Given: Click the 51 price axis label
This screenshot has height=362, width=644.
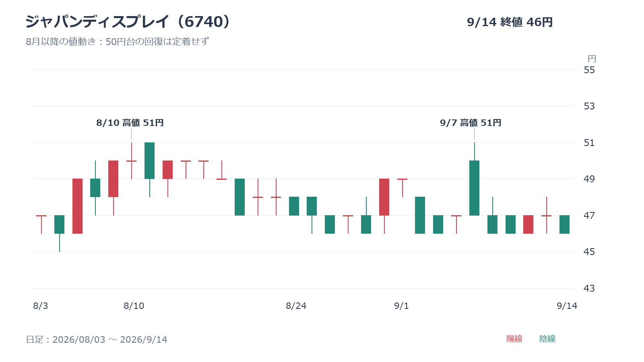Looking at the screenshot, I should coord(589,143).
